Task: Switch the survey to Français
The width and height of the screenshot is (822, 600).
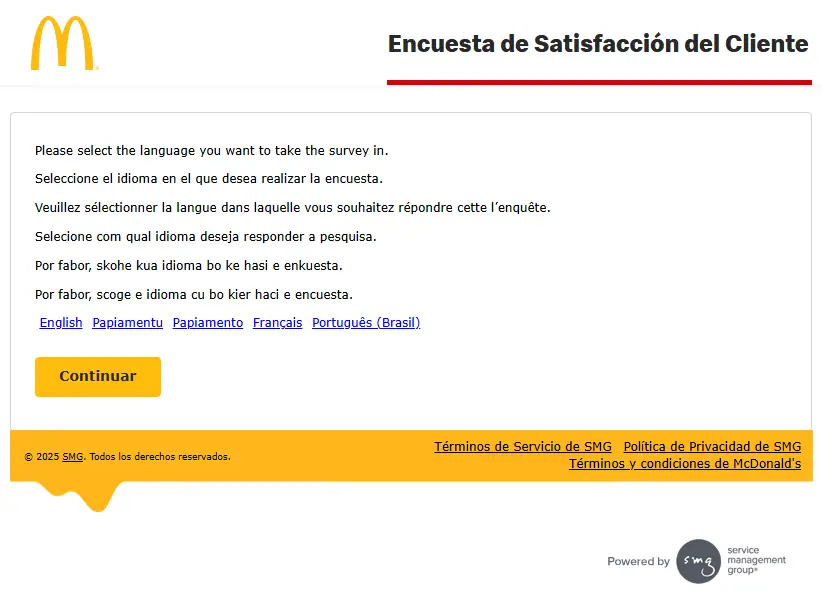Action: pos(277,323)
